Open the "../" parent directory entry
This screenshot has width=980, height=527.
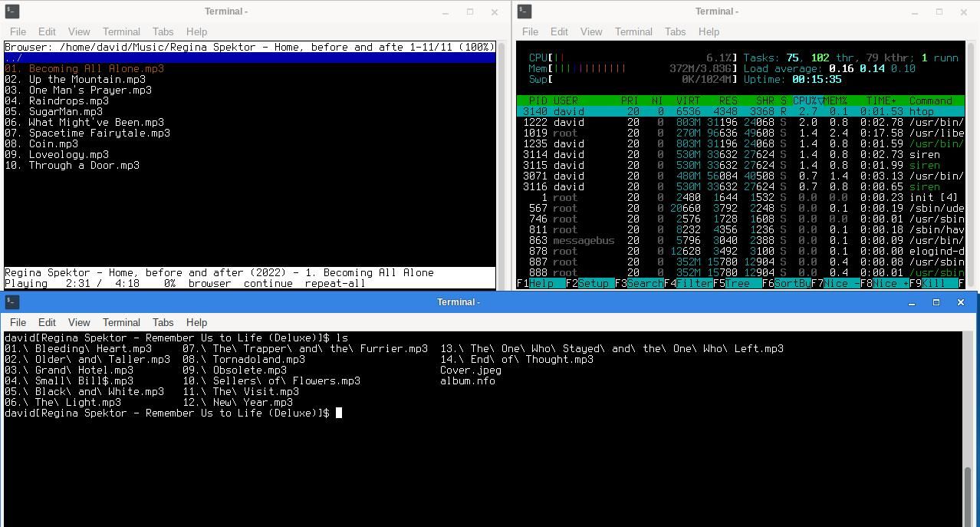15,58
